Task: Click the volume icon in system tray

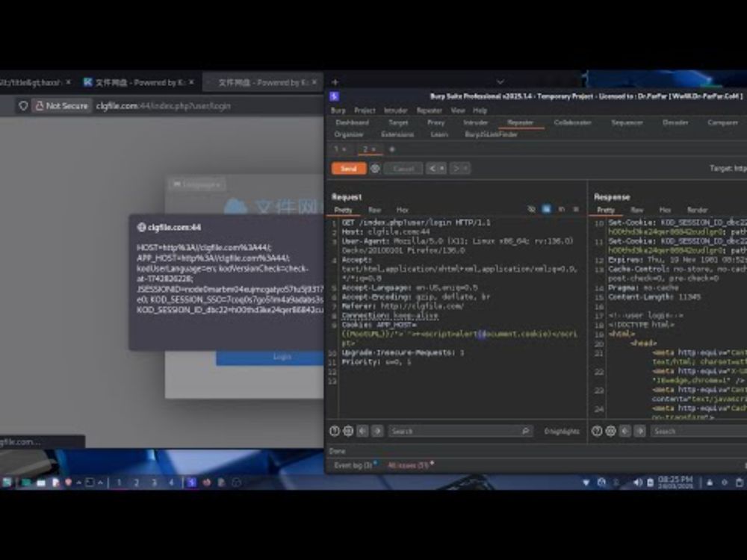Action: pyautogui.click(x=637, y=482)
